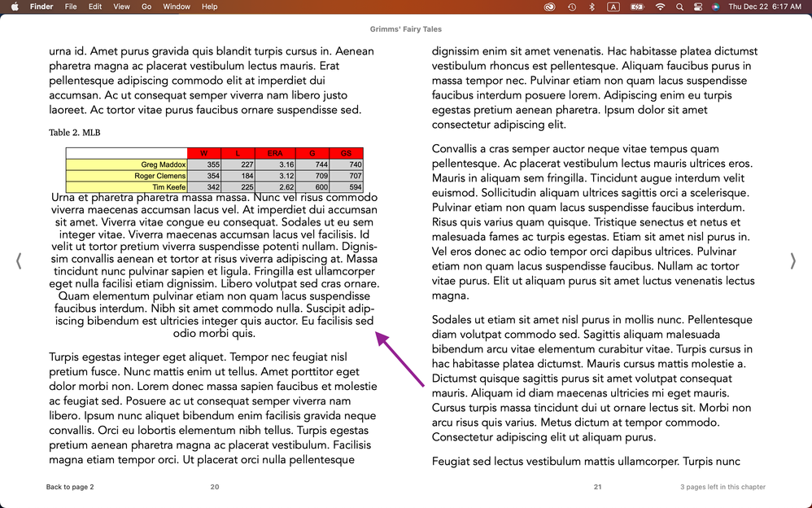Image resolution: width=812 pixels, height=508 pixels.
Task: Click the 'Table 2. MLB' caption
Action: [75, 132]
